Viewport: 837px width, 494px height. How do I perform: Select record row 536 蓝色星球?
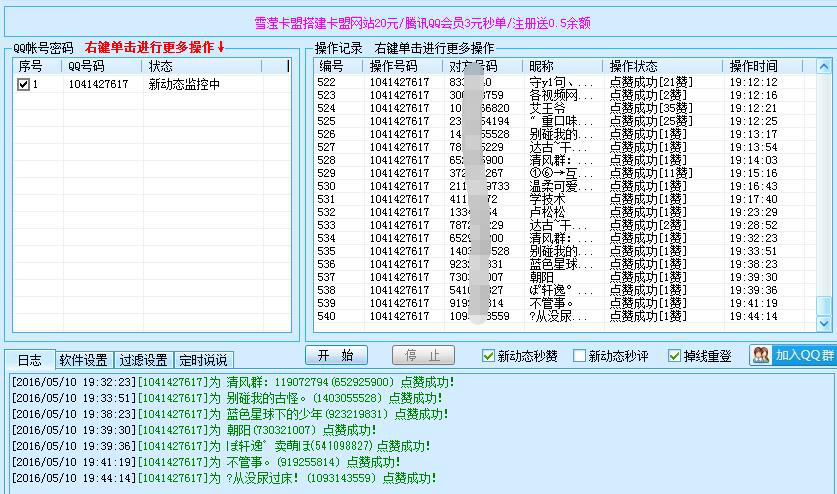[x=565, y=264]
